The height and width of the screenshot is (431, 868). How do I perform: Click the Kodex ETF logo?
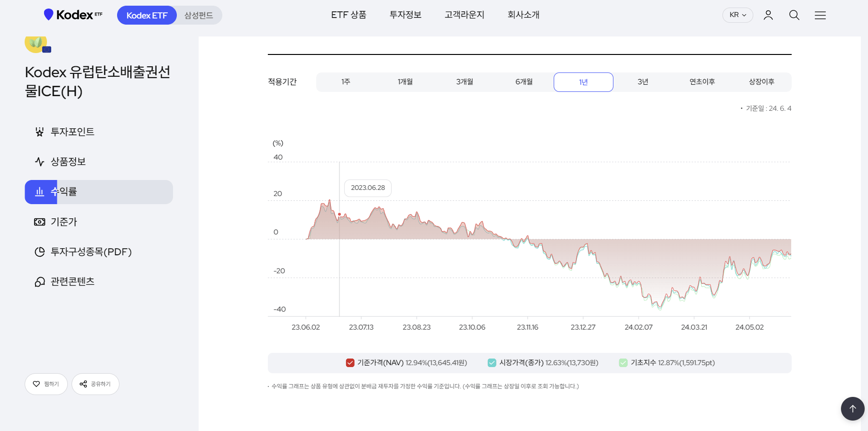73,15
